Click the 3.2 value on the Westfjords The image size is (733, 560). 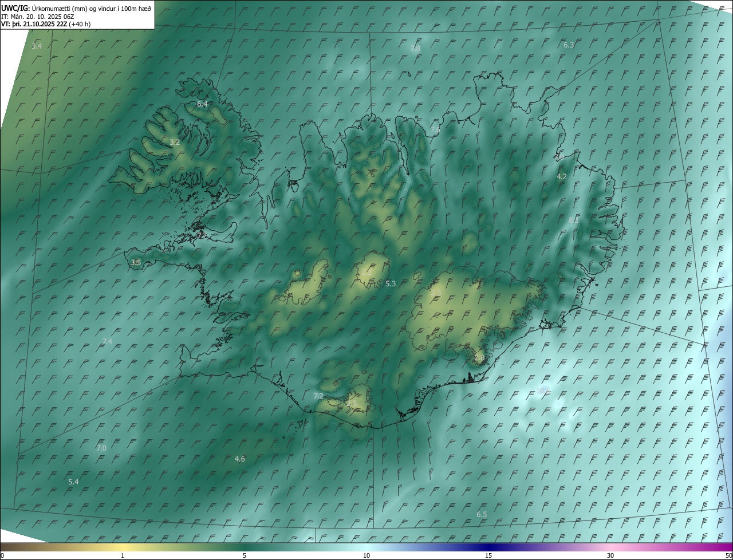point(175,143)
